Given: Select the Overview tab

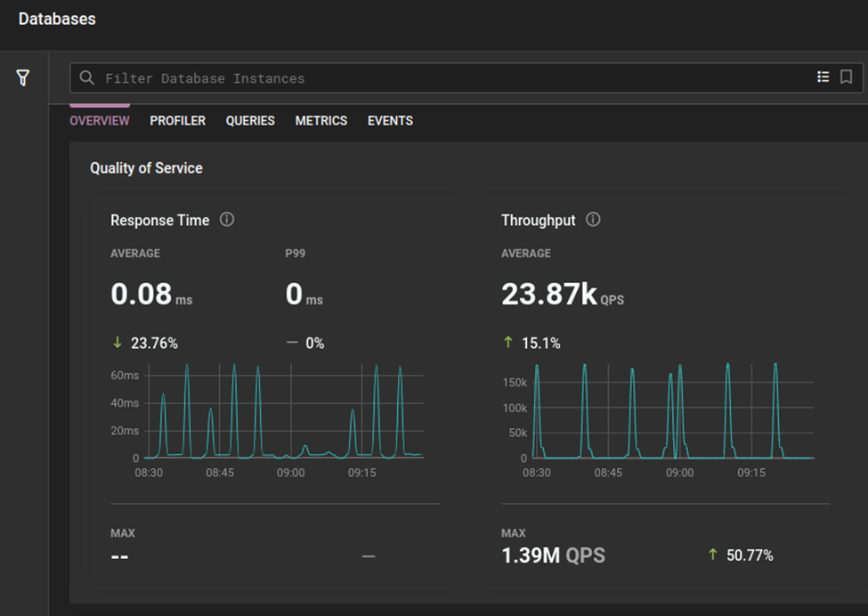Looking at the screenshot, I should click(x=100, y=121).
